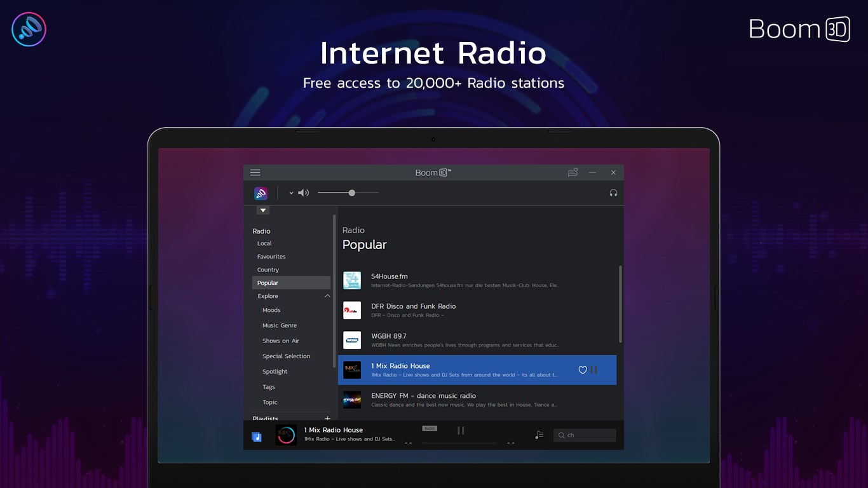Click the speaker volume icon
The image size is (868, 488).
(x=304, y=193)
